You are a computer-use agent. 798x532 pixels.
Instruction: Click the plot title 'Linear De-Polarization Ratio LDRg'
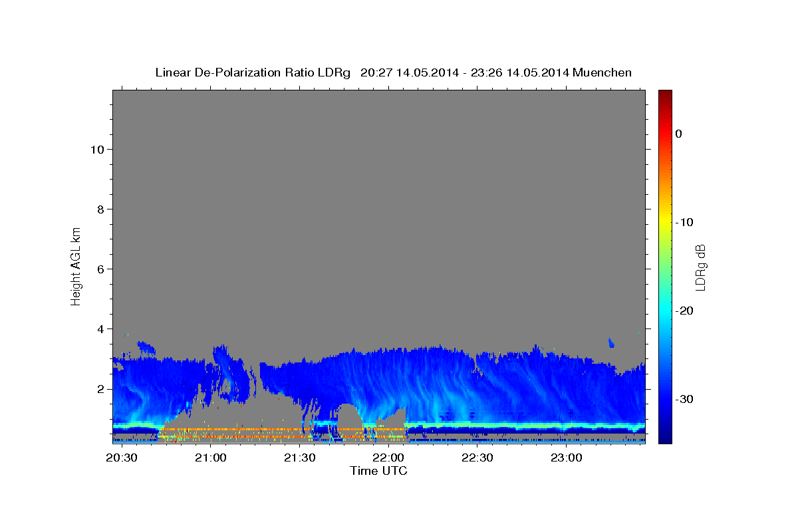(253, 72)
